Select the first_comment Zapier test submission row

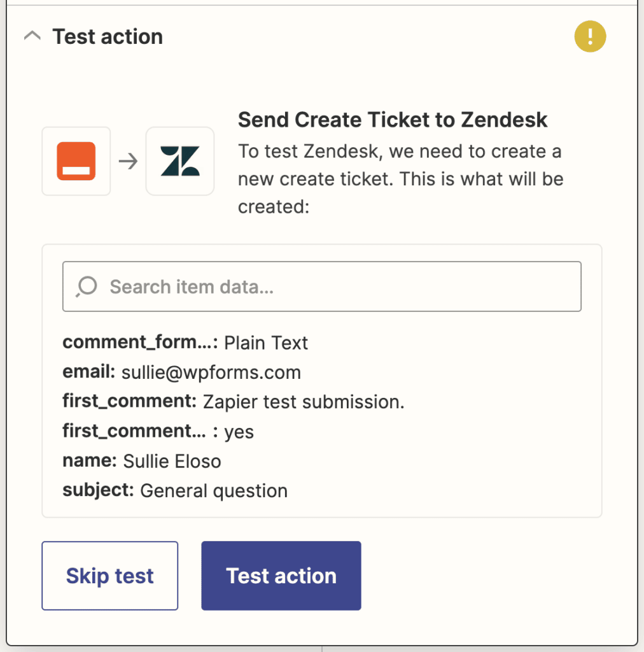tap(234, 402)
